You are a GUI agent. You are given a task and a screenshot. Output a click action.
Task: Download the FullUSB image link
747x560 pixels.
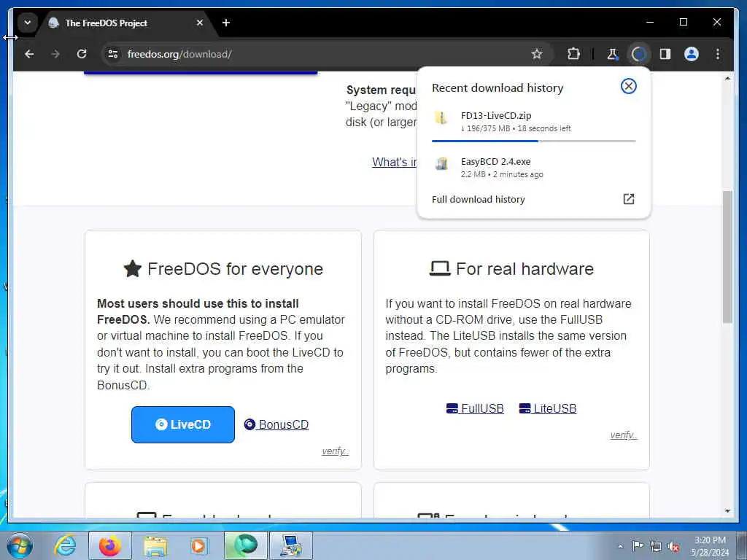click(475, 408)
